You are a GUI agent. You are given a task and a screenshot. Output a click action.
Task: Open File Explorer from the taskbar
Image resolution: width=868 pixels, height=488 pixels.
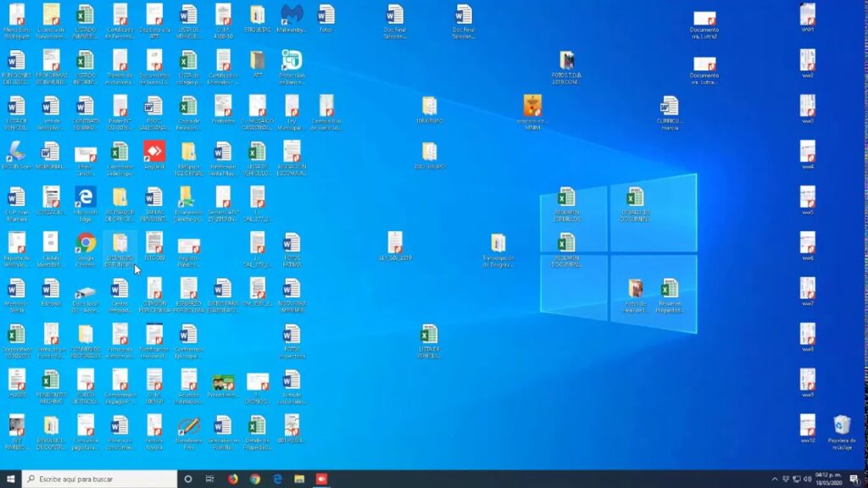300,479
